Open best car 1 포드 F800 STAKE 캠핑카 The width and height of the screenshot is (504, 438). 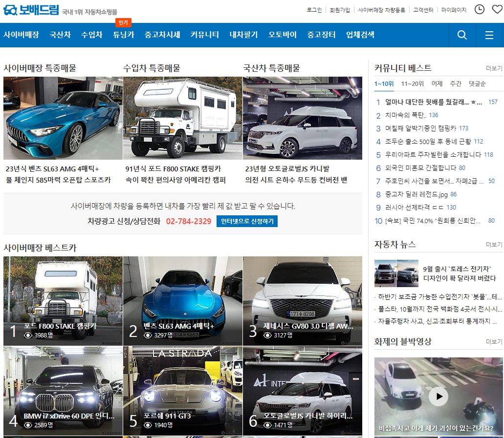pyautogui.click(x=63, y=301)
